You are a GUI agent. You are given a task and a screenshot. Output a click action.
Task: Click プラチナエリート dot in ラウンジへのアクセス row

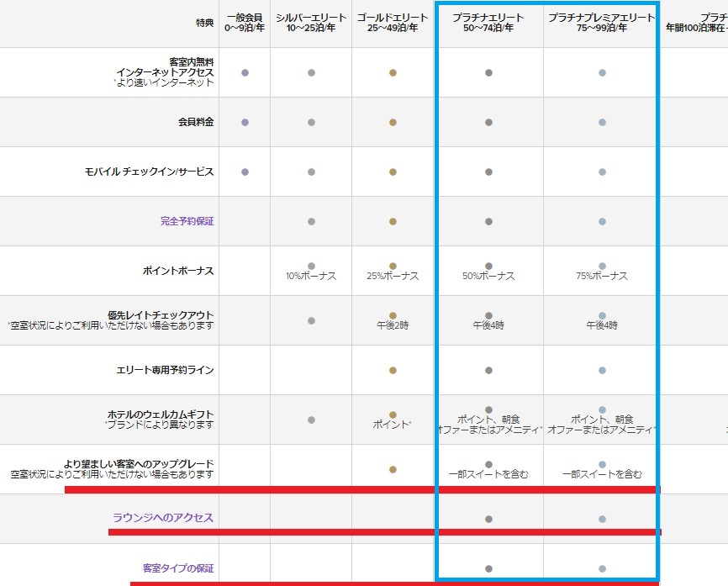tap(488, 519)
